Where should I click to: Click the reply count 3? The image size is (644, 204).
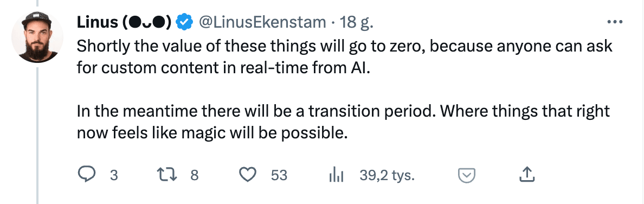(114, 176)
